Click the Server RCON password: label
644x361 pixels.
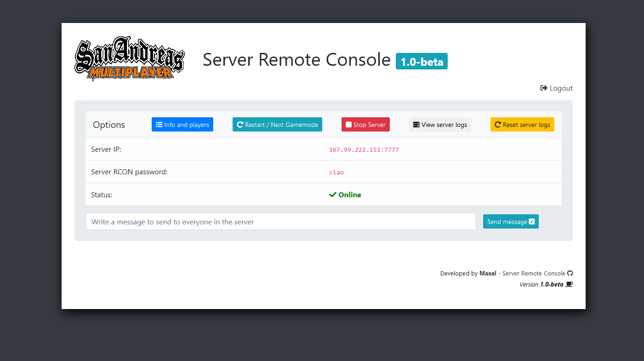coord(129,172)
